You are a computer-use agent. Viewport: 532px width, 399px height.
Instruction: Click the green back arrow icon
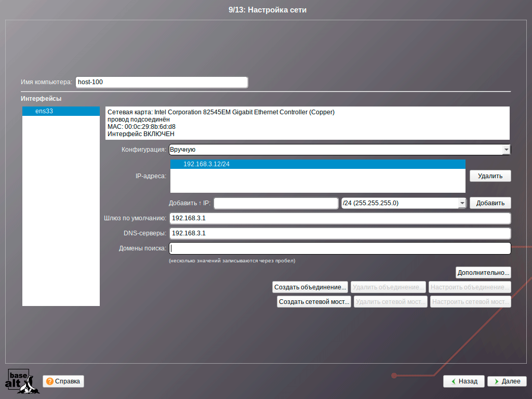click(x=453, y=381)
